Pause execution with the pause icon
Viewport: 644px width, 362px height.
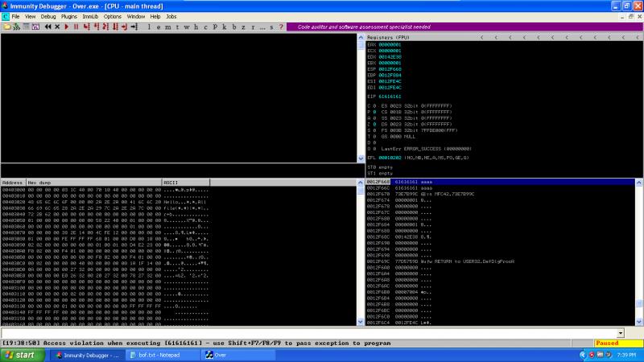(x=76, y=27)
